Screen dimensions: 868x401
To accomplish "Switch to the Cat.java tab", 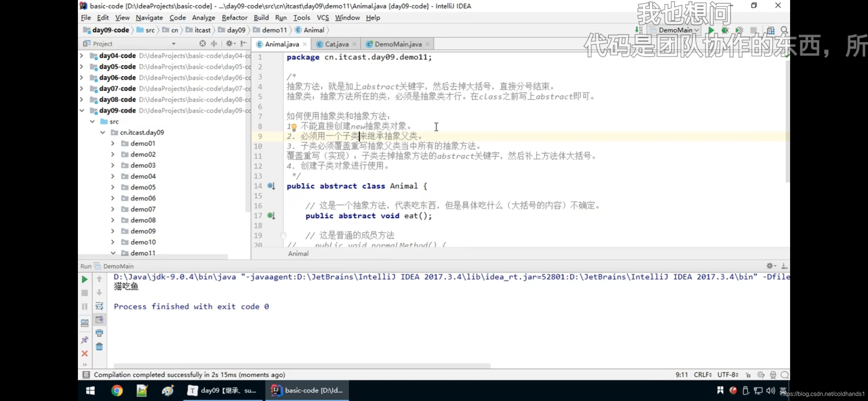I will [336, 44].
